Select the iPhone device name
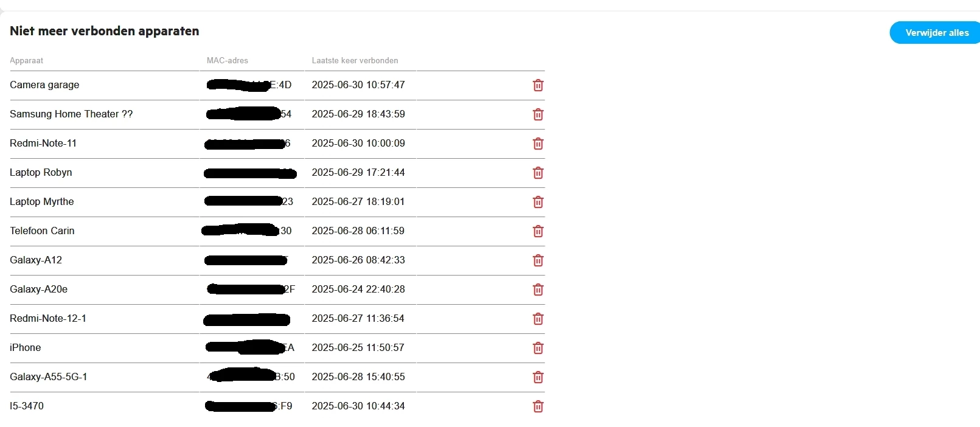Screen dimensions: 980x427 pos(26,347)
